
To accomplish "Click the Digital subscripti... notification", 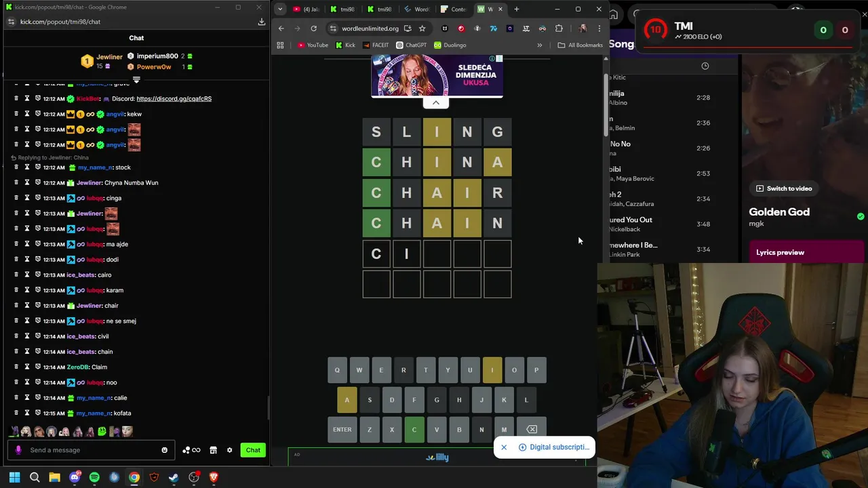I will (554, 447).
